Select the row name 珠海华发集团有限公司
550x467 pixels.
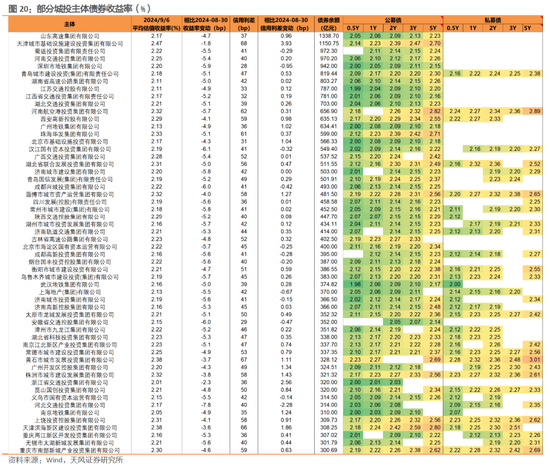(70, 134)
